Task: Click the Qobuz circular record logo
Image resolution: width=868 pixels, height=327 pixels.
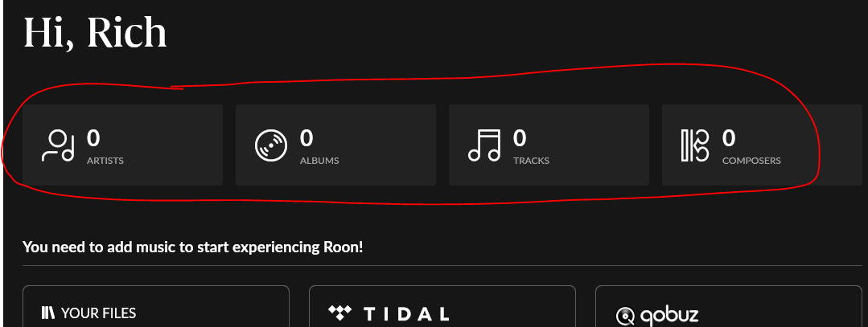Action: tap(625, 316)
